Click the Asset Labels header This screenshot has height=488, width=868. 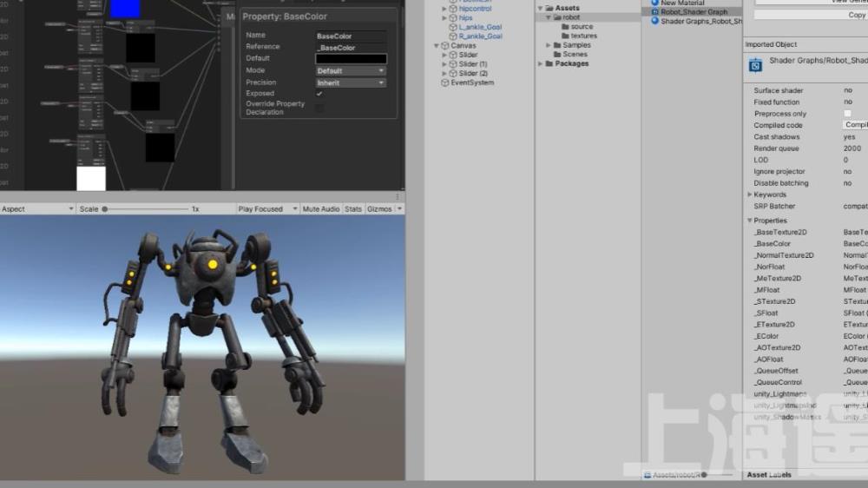[x=769, y=475]
